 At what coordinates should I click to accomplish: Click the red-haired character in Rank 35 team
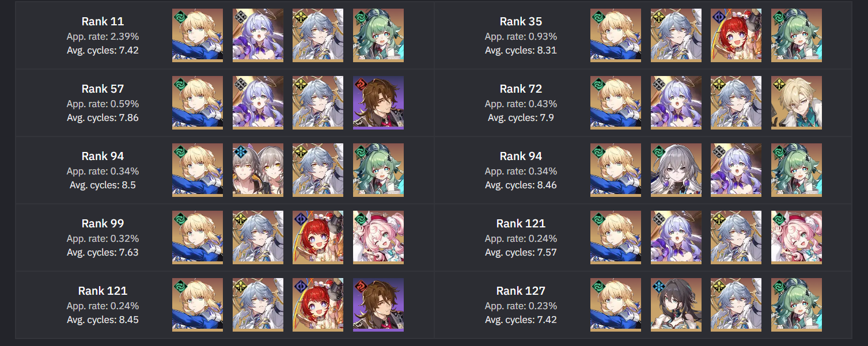coord(736,35)
